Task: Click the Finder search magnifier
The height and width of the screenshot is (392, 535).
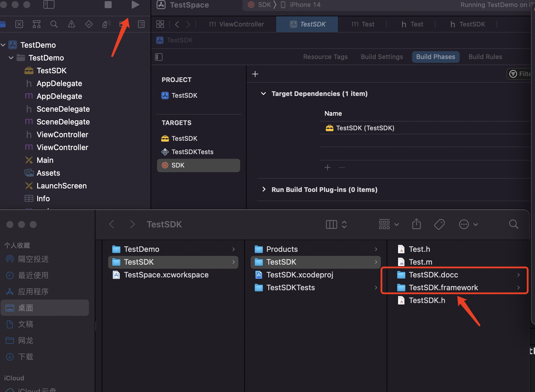Action: (513, 224)
